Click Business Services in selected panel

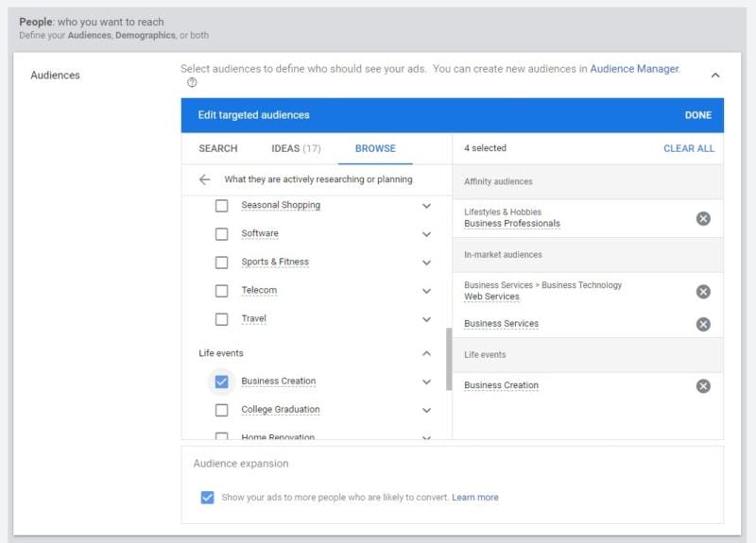coord(501,324)
